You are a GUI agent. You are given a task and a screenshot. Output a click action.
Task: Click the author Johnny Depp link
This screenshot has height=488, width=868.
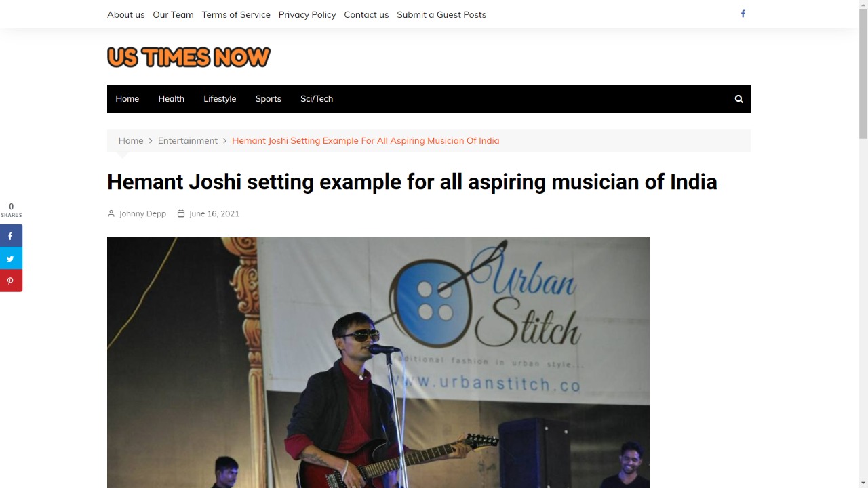tap(142, 213)
